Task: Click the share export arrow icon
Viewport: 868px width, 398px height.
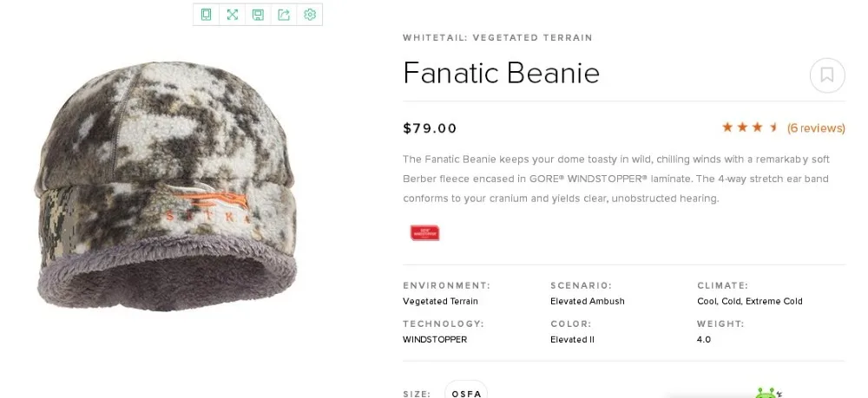Action: (284, 14)
